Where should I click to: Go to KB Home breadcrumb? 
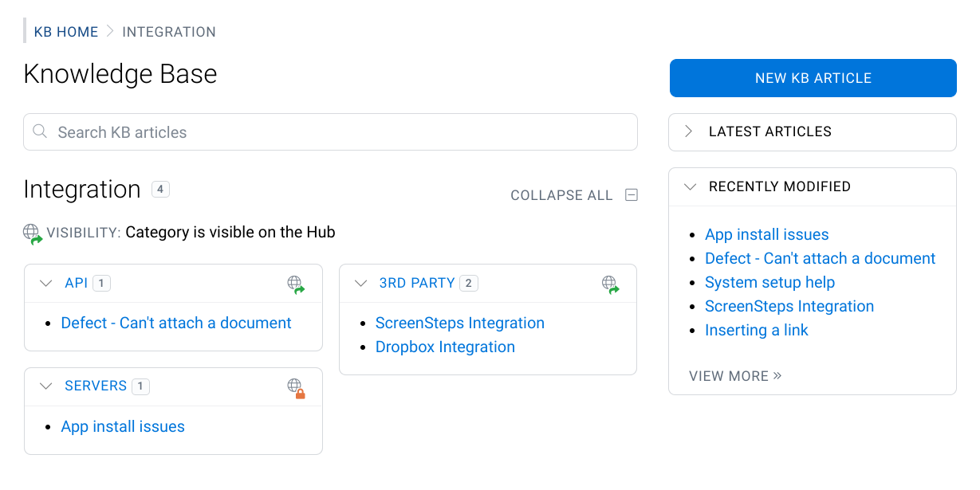coord(66,32)
